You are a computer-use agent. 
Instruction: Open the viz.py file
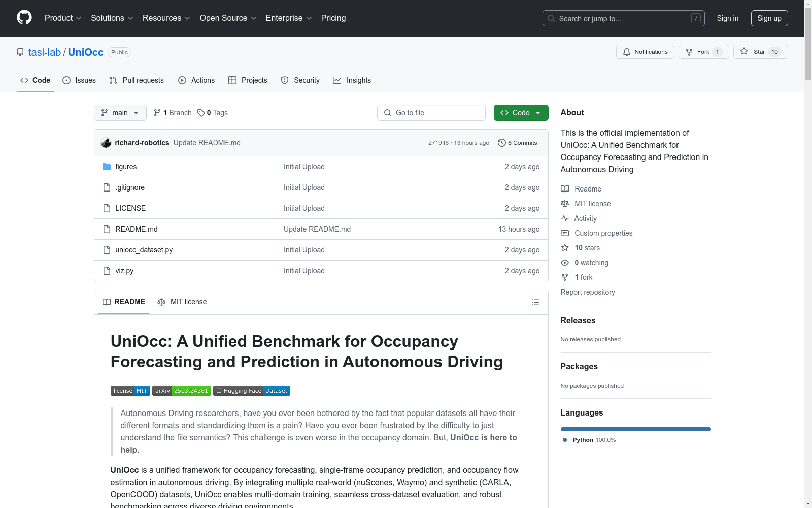click(124, 271)
